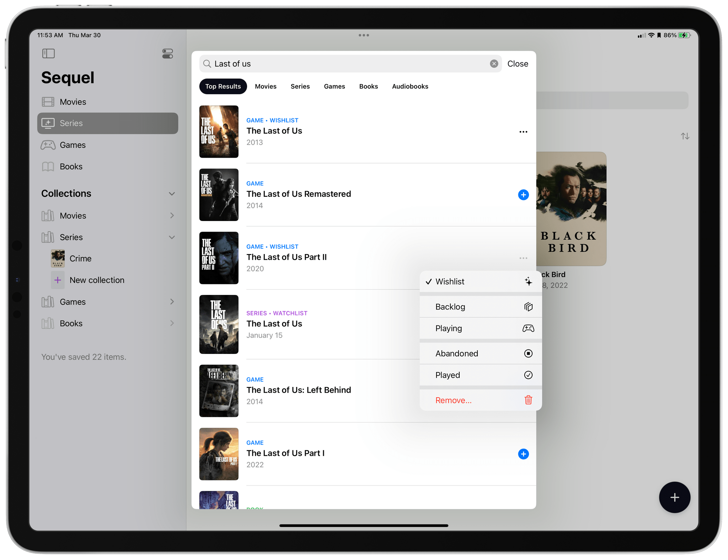728x560 pixels.
Task: Open Books in the main sidebar list
Action: click(x=108, y=167)
